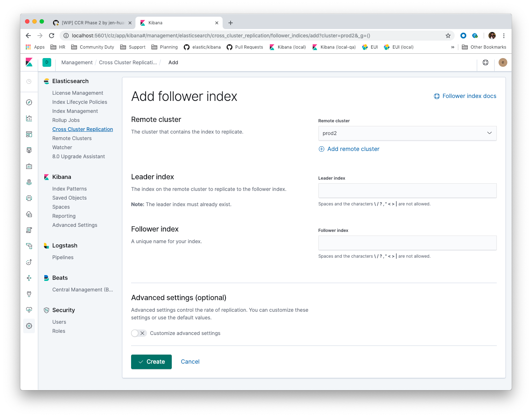Image resolution: width=532 pixels, height=417 pixels.
Task: Open the APM icon in side nav
Action: pos(29,246)
